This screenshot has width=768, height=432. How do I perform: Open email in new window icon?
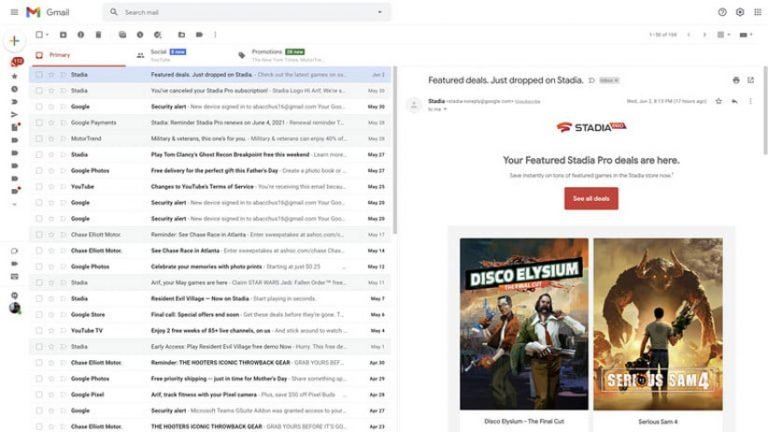click(751, 80)
